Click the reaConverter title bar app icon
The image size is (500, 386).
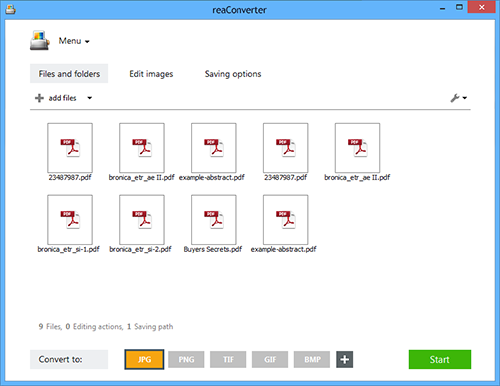[11, 9]
